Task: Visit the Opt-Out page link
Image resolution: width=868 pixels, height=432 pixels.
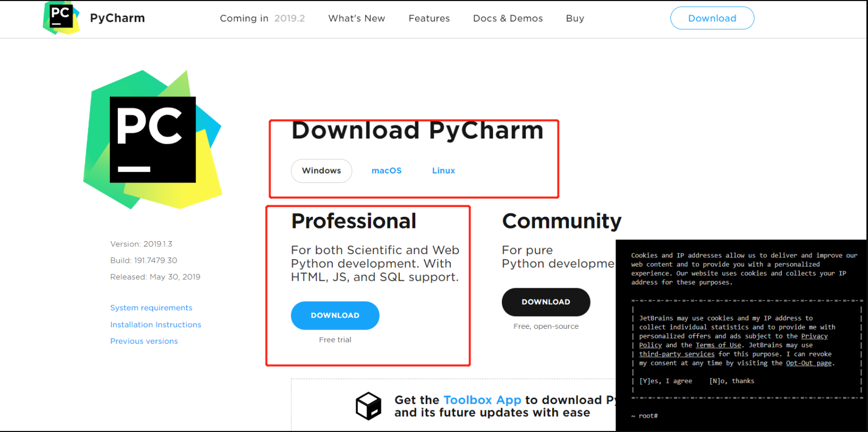Action: [808, 363]
